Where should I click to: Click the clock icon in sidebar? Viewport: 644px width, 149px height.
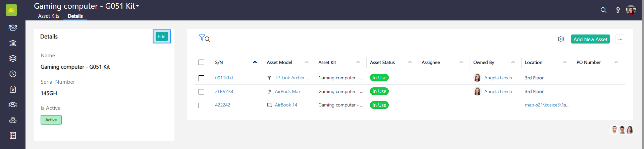(13, 74)
